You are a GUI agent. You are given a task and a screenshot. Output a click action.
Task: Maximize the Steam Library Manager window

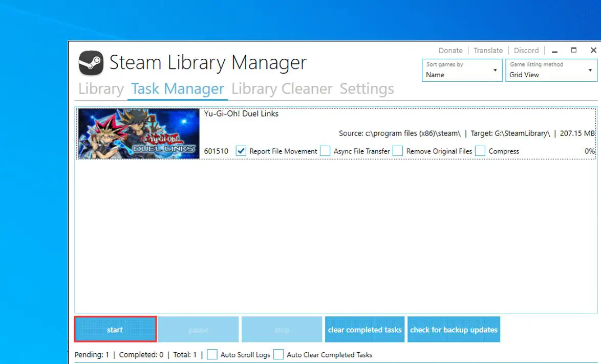tap(574, 50)
